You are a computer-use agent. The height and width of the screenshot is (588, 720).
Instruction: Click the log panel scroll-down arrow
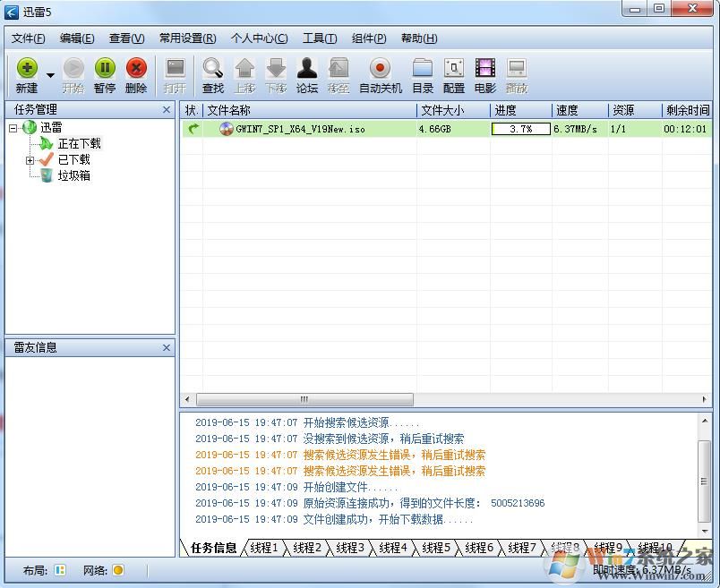click(x=705, y=532)
